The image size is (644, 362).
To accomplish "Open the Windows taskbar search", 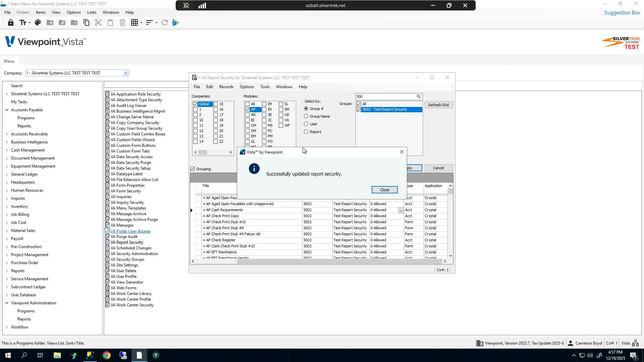I will coord(24,355).
